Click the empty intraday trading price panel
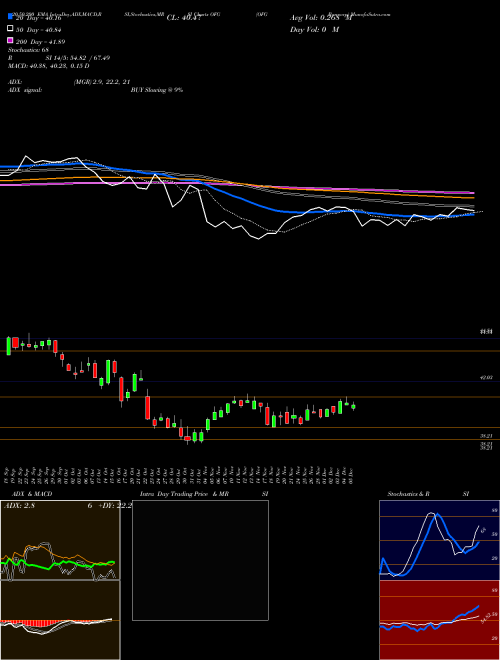Image resolution: width=500 pixels, height=660 pixels. click(x=200, y=560)
